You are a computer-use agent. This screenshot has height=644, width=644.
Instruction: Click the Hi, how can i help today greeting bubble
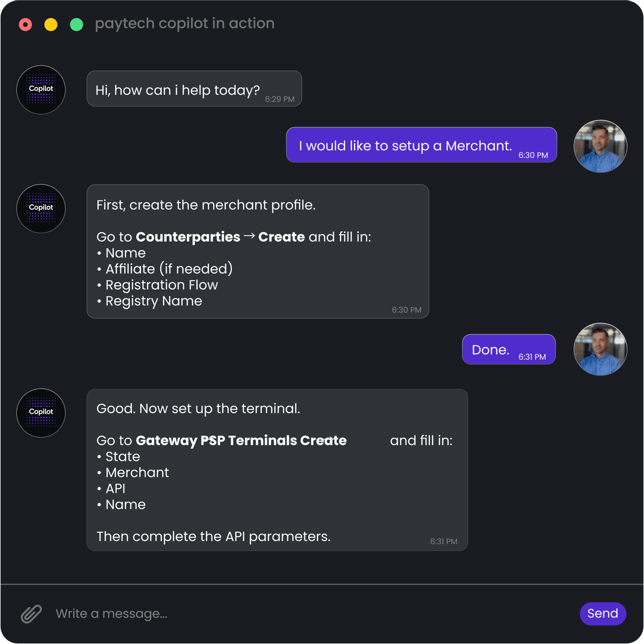point(194,89)
